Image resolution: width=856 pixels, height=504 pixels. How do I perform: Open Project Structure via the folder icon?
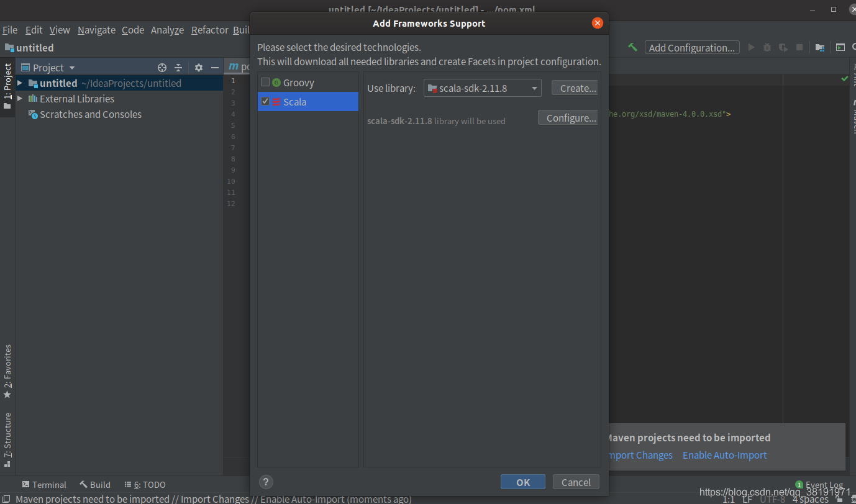820,47
